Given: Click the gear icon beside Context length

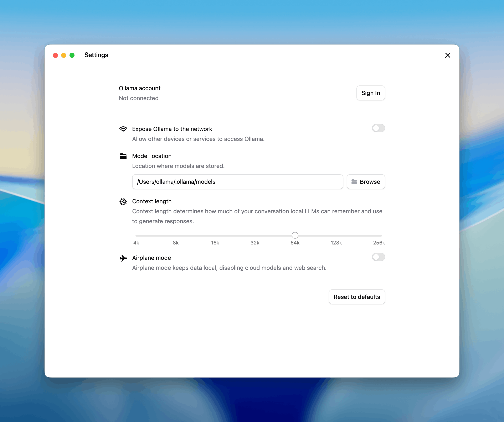Looking at the screenshot, I should [x=123, y=202].
